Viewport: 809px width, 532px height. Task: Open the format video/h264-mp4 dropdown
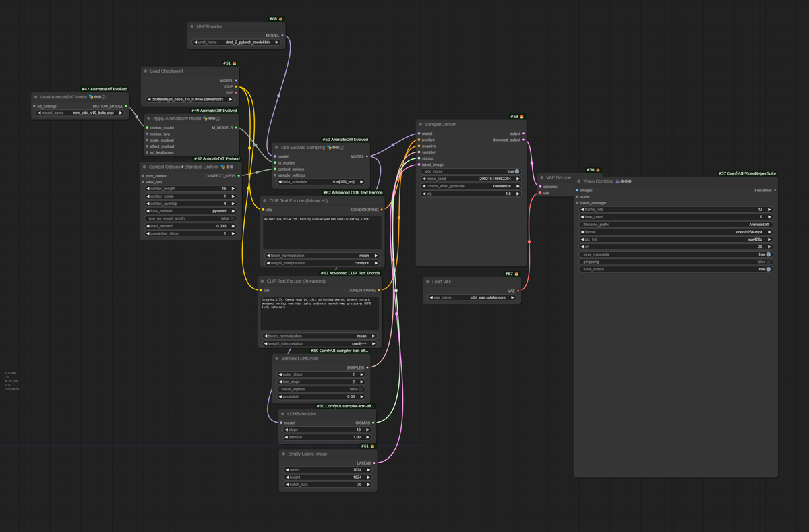pyautogui.click(x=676, y=232)
